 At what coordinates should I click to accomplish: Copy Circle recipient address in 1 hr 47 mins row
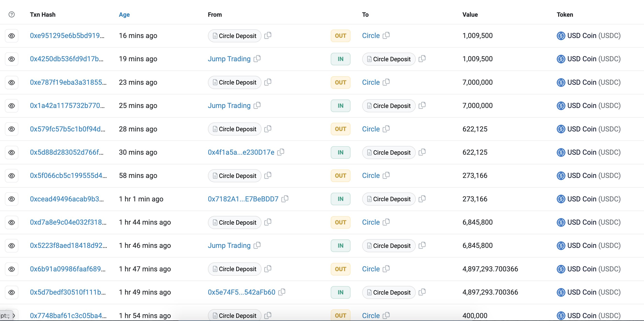click(x=386, y=269)
